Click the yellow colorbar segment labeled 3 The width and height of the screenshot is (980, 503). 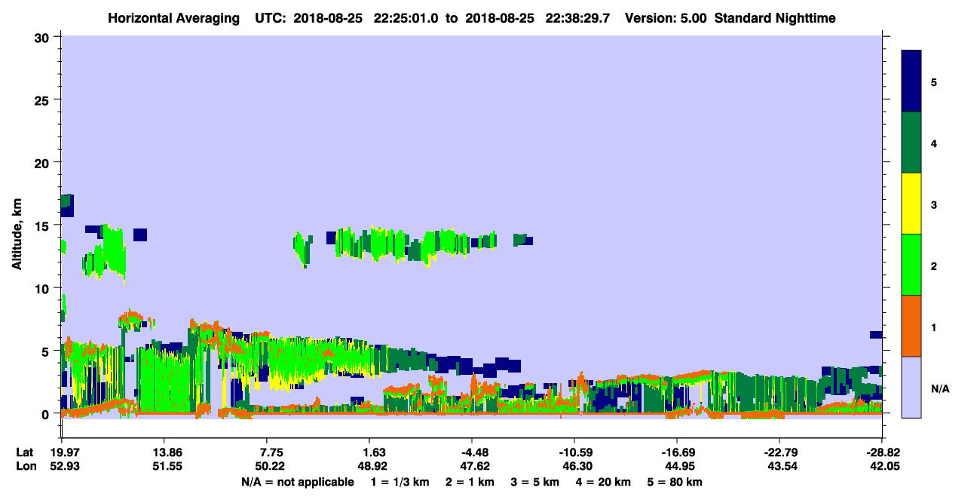911,204
